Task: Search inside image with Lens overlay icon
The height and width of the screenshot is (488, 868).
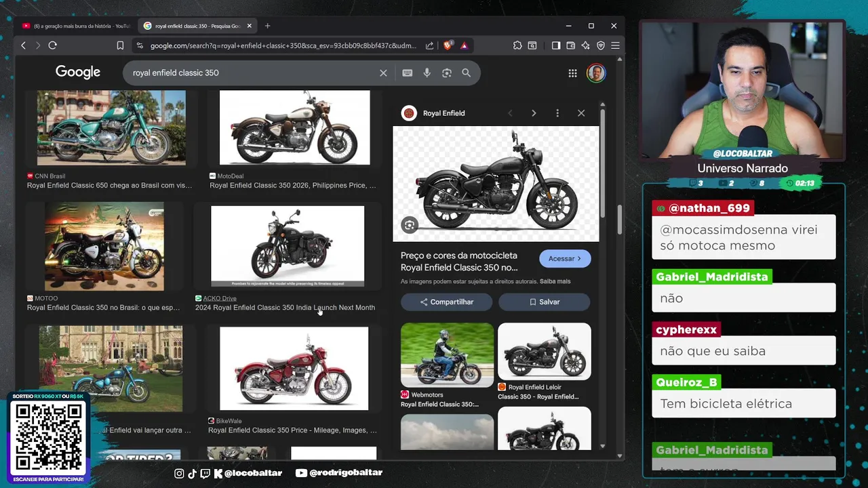Action: [x=410, y=225]
